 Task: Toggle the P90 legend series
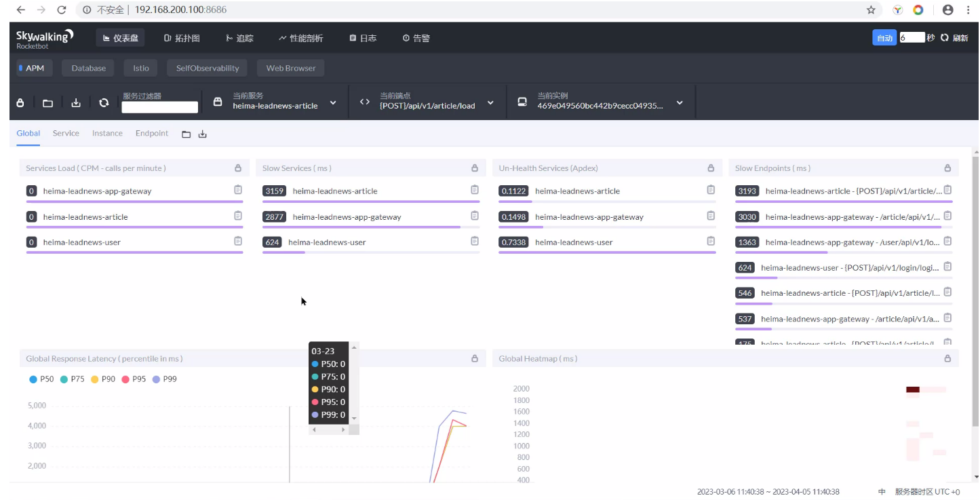pos(103,379)
